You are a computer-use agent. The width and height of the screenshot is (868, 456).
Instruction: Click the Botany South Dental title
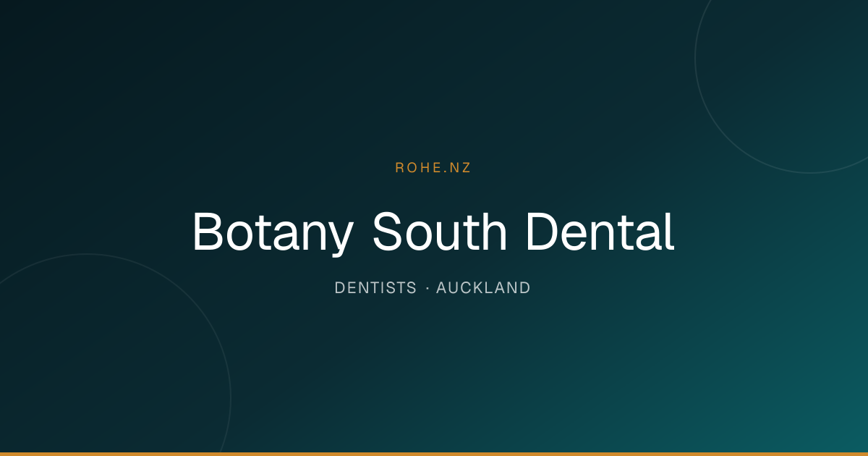pos(433,232)
